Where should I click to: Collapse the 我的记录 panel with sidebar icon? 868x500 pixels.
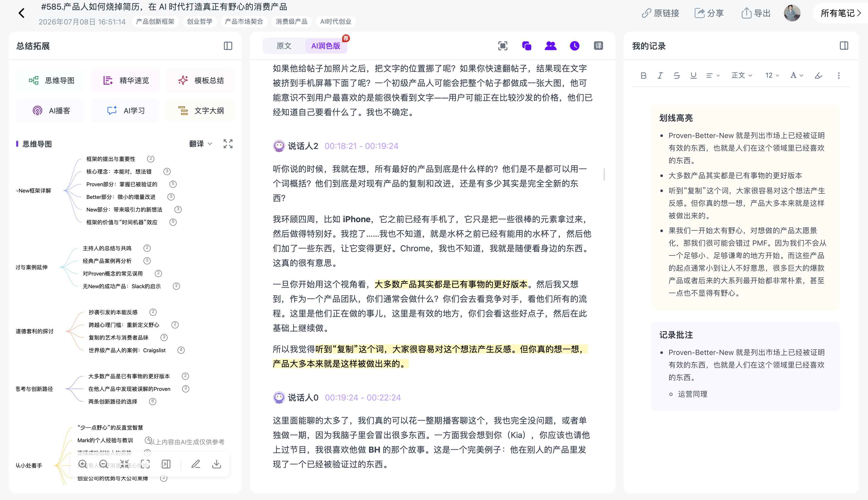tap(844, 46)
